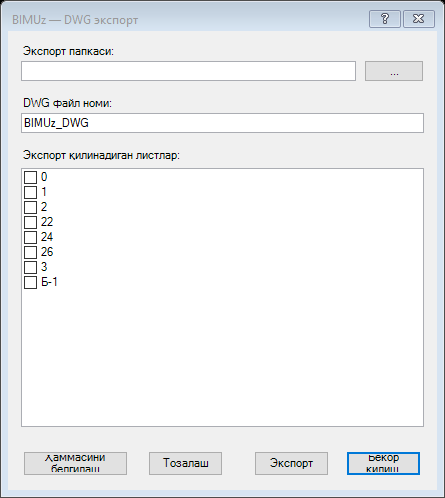445x498 pixels.
Task: Tick the sheet 24 checkbox
Action: click(30, 237)
